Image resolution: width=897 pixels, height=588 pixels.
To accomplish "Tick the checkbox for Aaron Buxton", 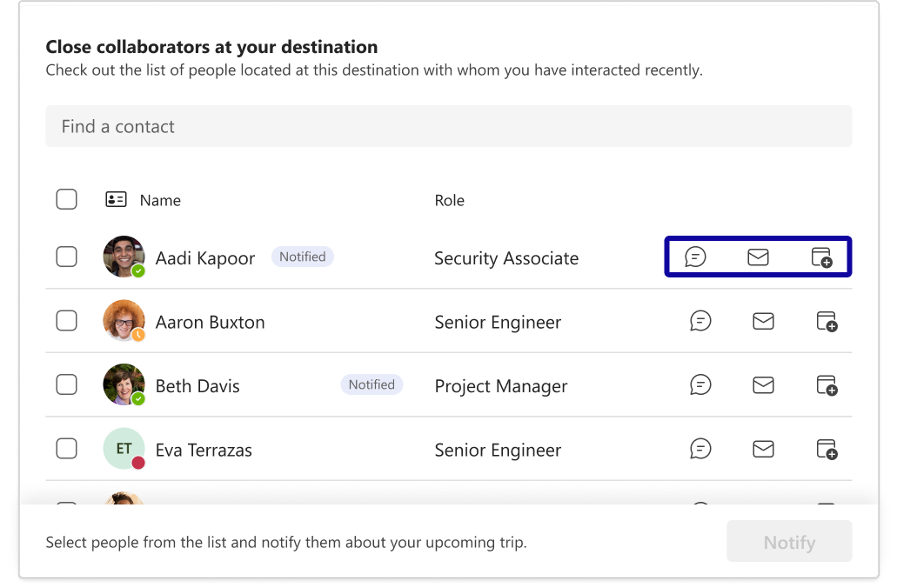I will coord(67,321).
